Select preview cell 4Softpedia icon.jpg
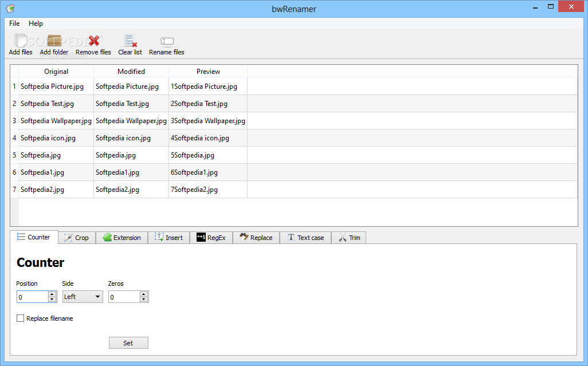 [x=208, y=138]
